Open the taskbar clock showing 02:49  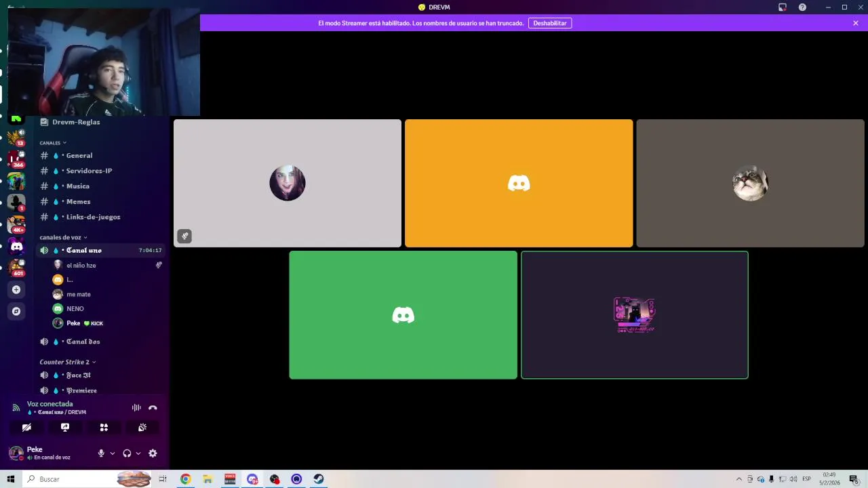tap(829, 479)
